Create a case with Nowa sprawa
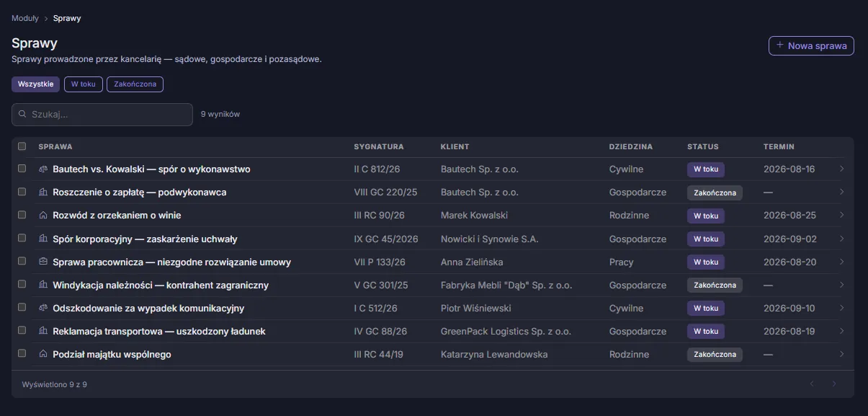Viewport: 868px width, 416px height. point(811,46)
